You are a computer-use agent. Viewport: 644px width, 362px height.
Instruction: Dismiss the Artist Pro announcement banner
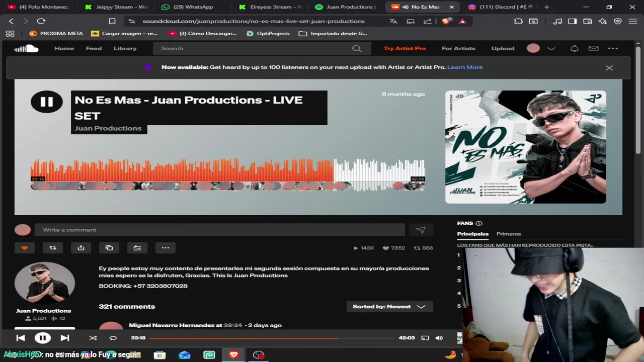(x=609, y=67)
